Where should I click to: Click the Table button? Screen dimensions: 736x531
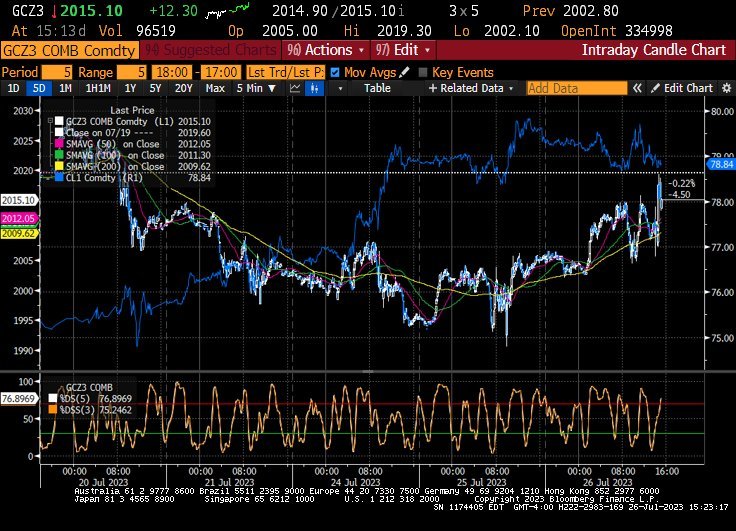(377, 88)
